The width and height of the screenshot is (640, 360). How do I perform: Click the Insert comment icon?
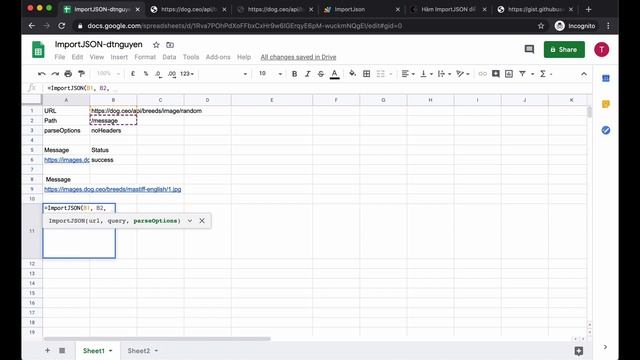(x=496, y=74)
